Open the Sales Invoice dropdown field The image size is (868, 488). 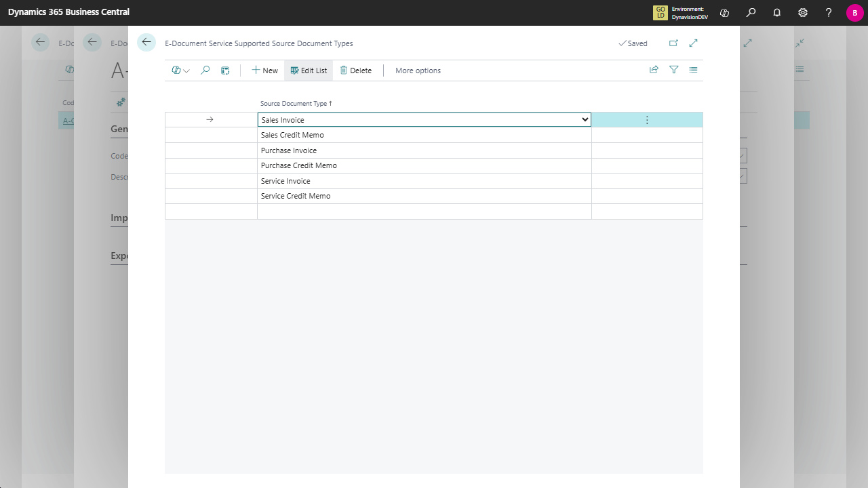[x=425, y=120]
